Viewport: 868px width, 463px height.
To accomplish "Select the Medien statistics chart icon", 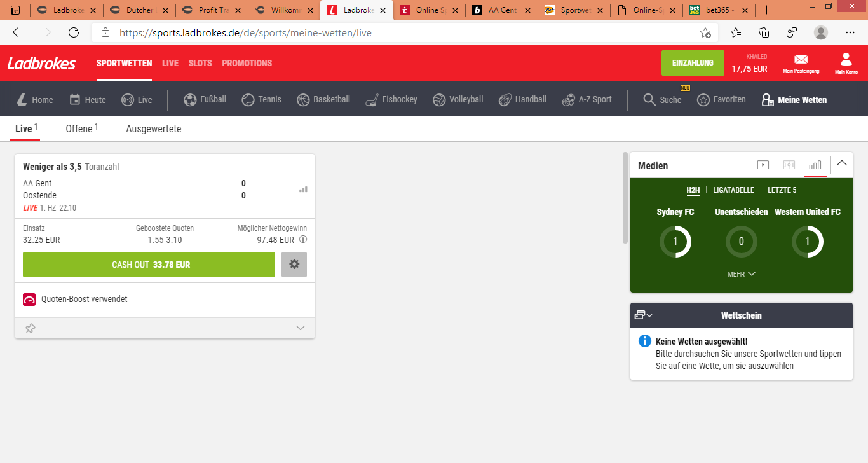I will (815, 165).
